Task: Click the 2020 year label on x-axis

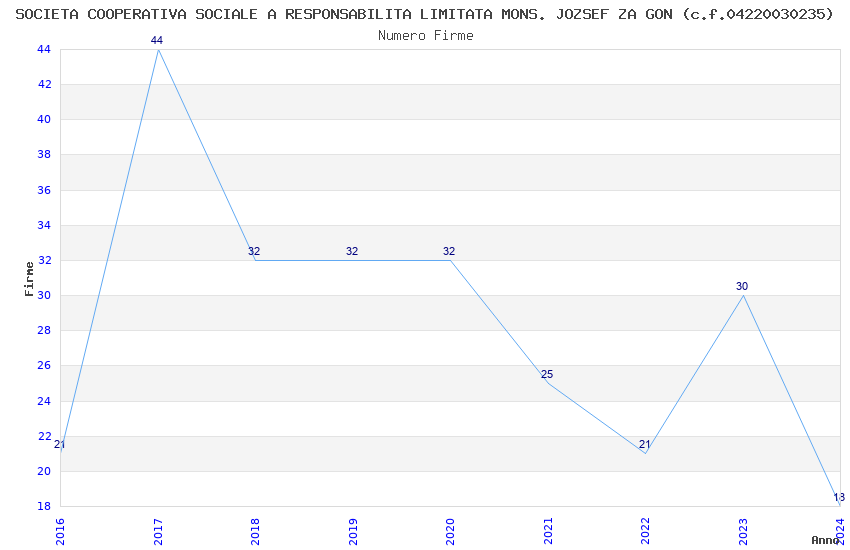Action: (x=450, y=531)
